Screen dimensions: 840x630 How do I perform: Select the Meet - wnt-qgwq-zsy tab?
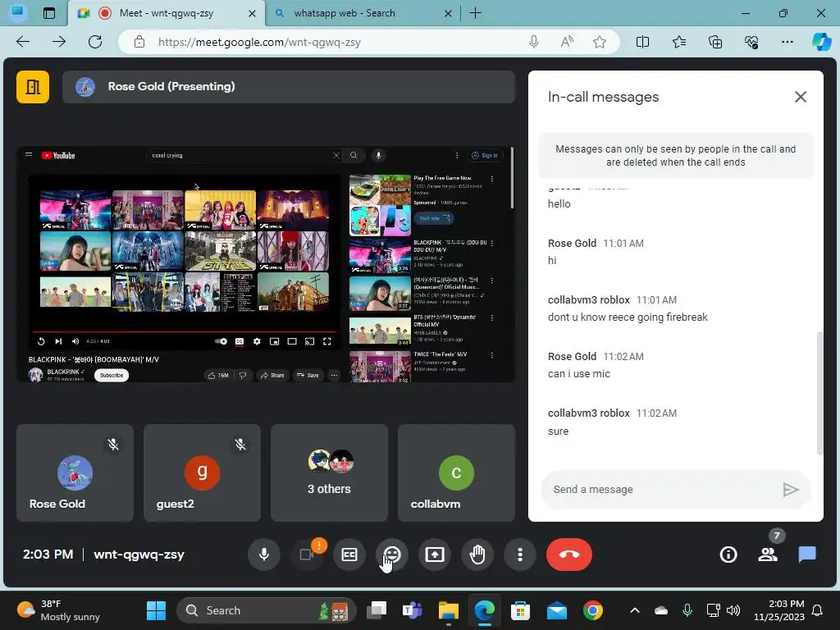click(x=166, y=13)
